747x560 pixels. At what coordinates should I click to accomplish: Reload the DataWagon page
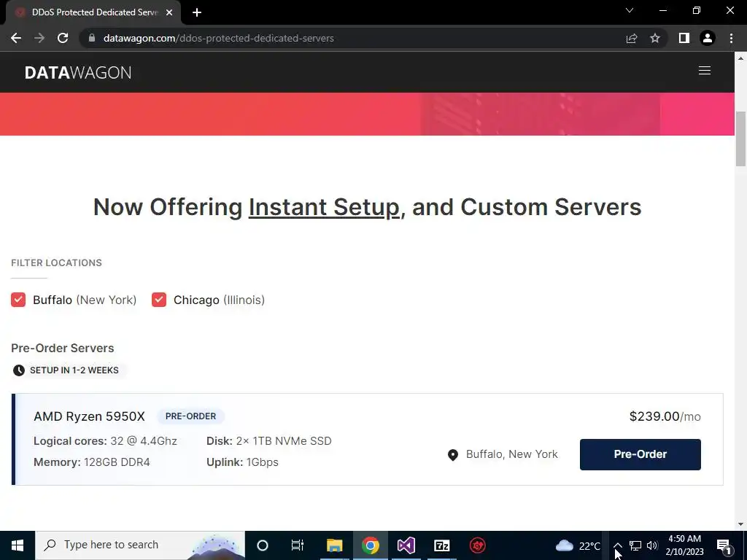pos(63,38)
